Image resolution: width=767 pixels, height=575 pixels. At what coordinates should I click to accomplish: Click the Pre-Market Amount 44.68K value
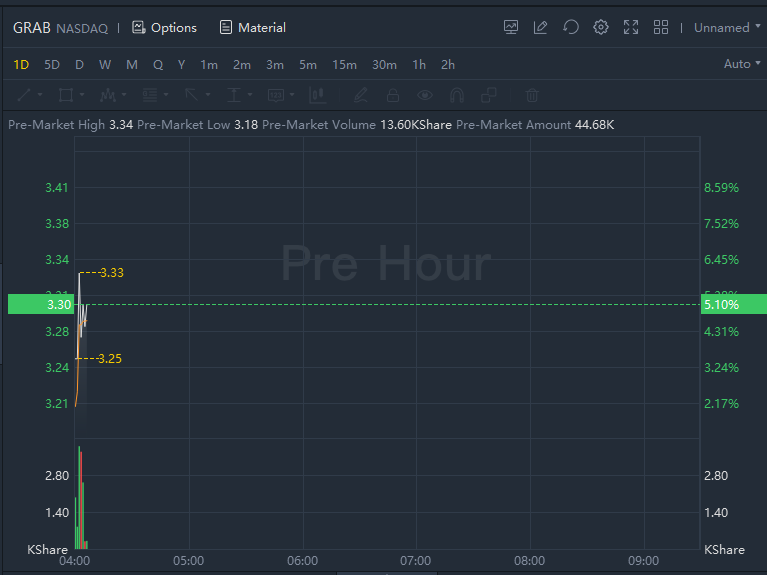594,125
